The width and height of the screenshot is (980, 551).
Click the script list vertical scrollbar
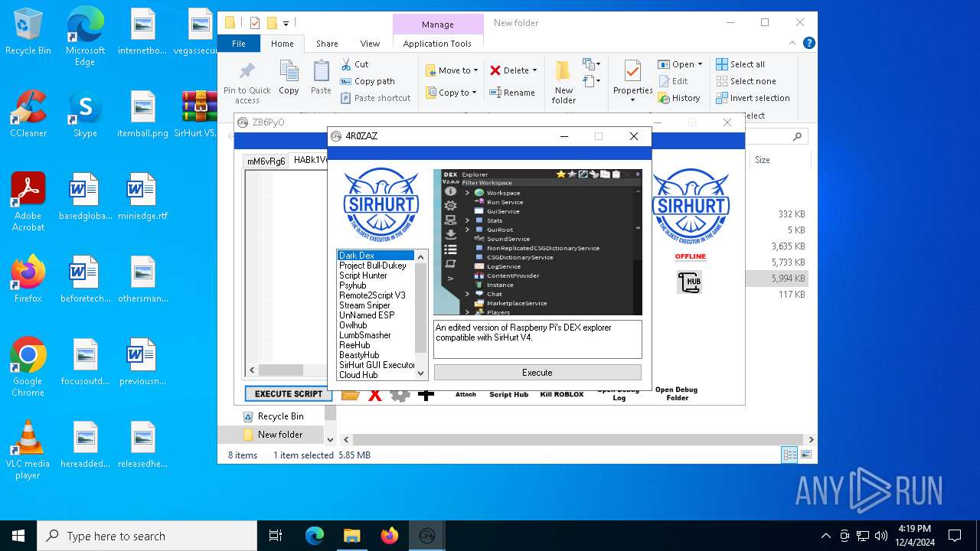(420, 315)
